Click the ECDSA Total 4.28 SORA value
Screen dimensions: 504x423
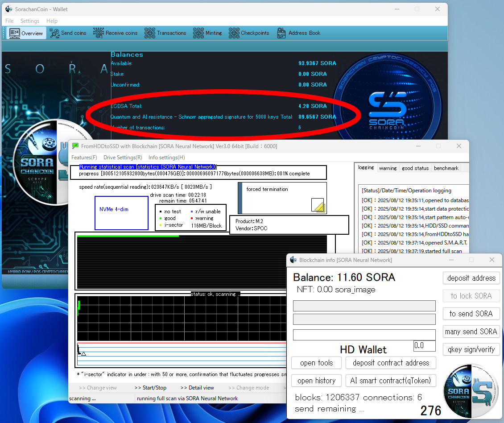pos(312,106)
